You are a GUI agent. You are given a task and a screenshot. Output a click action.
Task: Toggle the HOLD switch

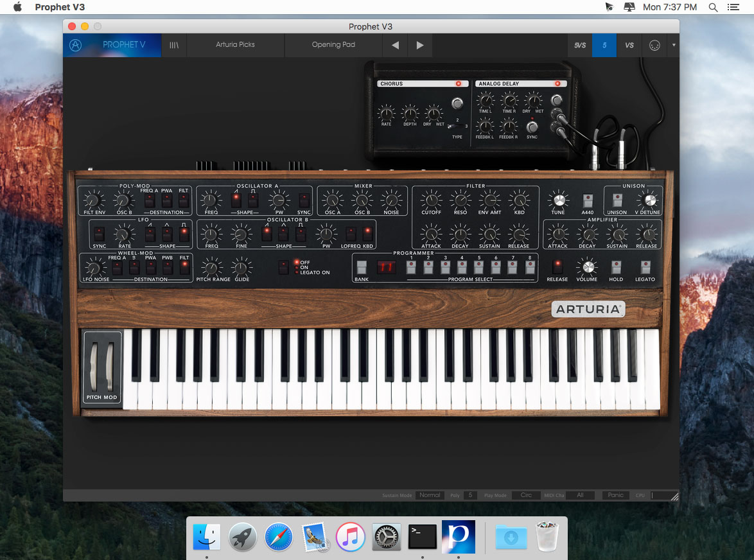[616, 267]
